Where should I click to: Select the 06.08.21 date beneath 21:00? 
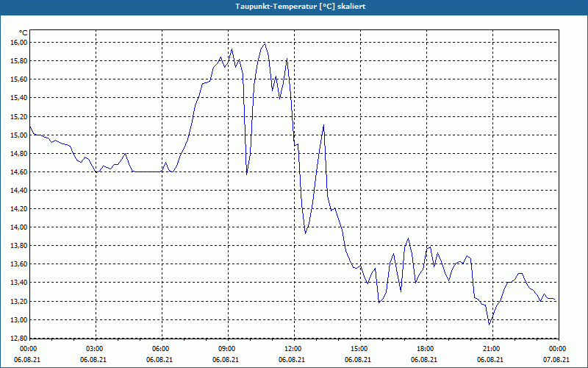tap(490, 359)
